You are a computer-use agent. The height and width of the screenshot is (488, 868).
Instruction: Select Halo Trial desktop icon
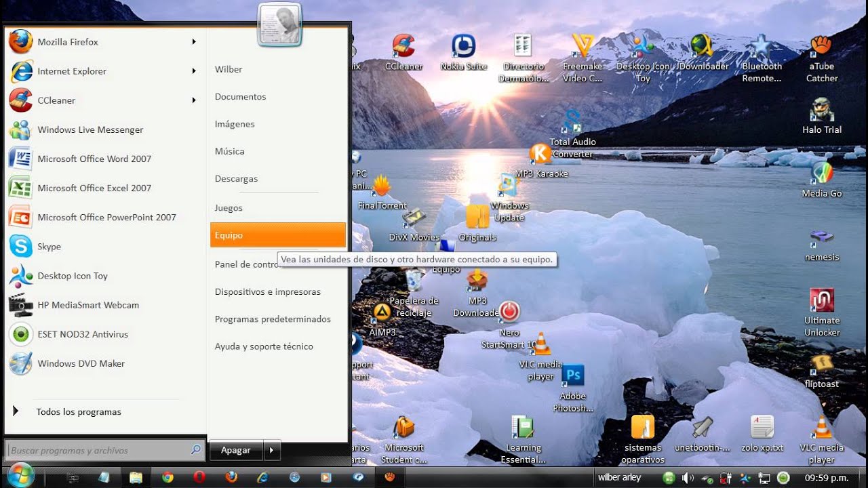(822, 116)
